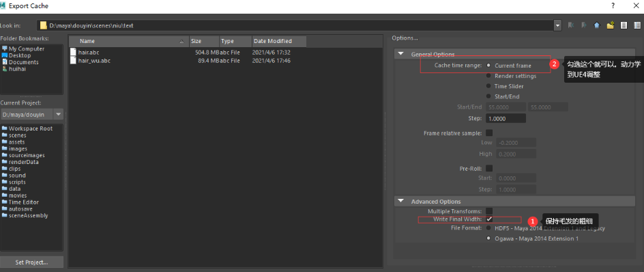This screenshot has width=644, height=272.
Task: Select the hair_wu.abc file
Action: 94,61
